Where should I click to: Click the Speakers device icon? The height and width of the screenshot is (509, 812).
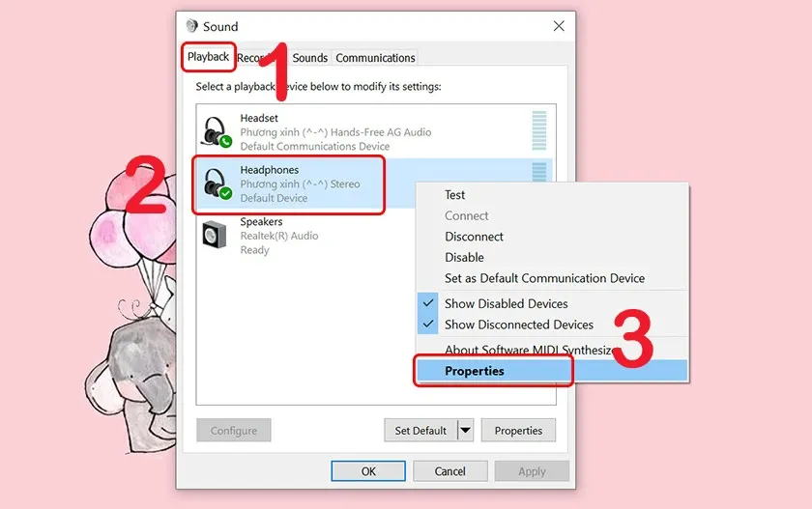(x=215, y=235)
